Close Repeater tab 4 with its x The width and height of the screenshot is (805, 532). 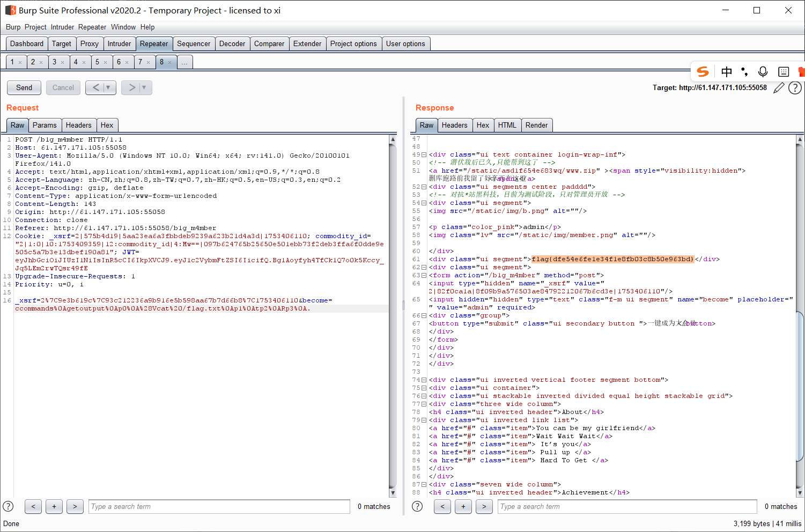(84, 62)
